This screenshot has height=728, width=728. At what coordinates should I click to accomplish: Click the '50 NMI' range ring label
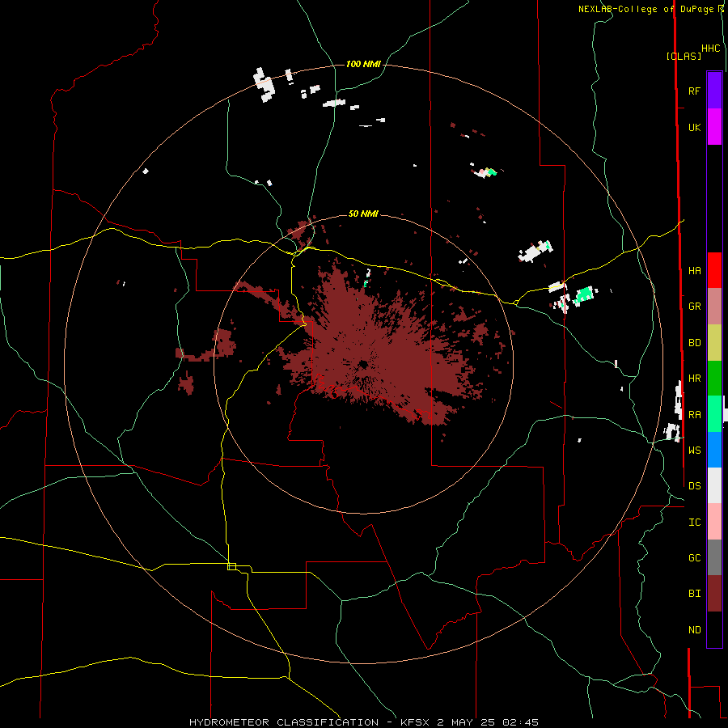[x=363, y=214]
